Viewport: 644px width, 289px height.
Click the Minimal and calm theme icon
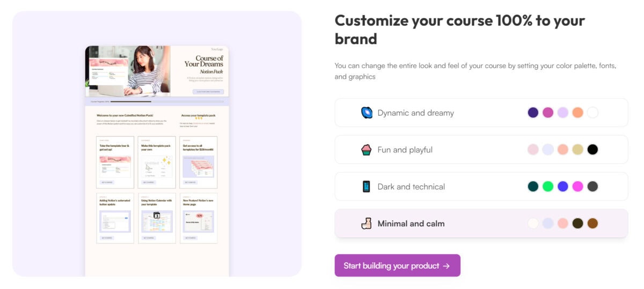[367, 224]
